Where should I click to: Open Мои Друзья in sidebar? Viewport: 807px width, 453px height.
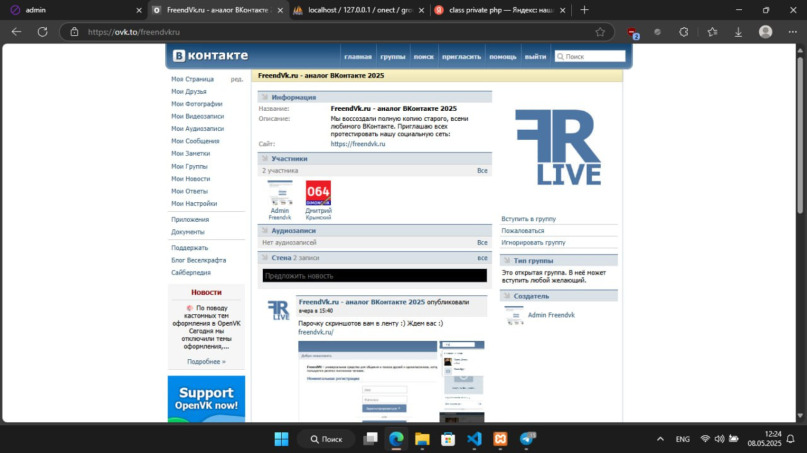[x=189, y=92]
